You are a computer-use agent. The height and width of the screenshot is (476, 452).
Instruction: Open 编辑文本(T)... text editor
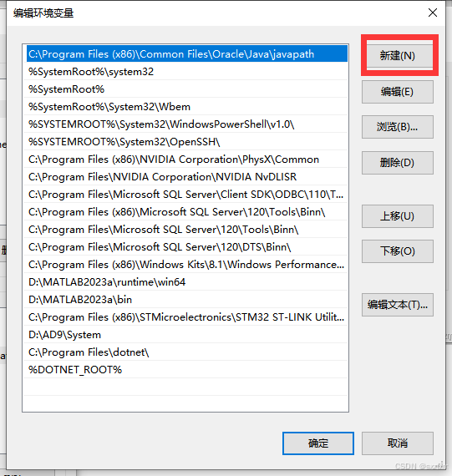pos(398,305)
